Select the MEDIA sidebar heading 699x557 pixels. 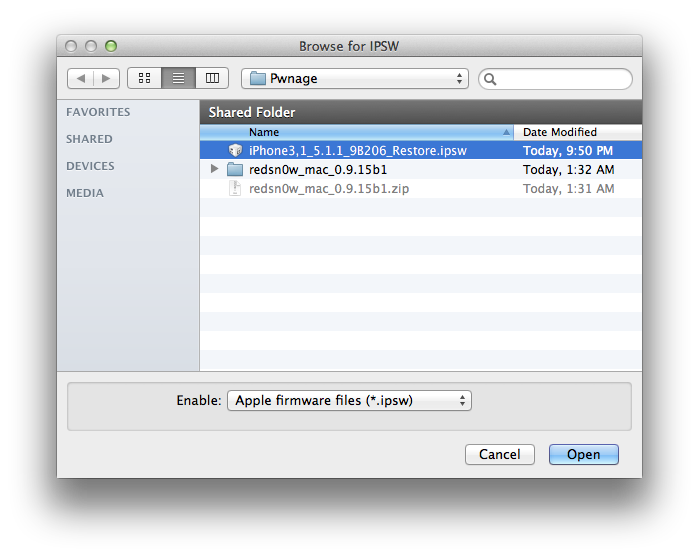[x=85, y=193]
